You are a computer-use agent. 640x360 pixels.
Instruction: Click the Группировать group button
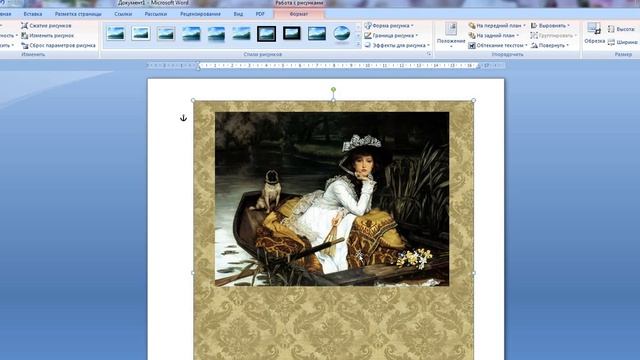click(553, 36)
